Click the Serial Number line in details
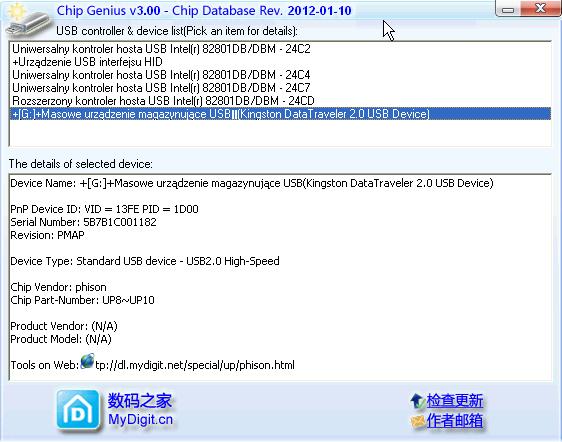This screenshot has width=562, height=442. click(84, 222)
